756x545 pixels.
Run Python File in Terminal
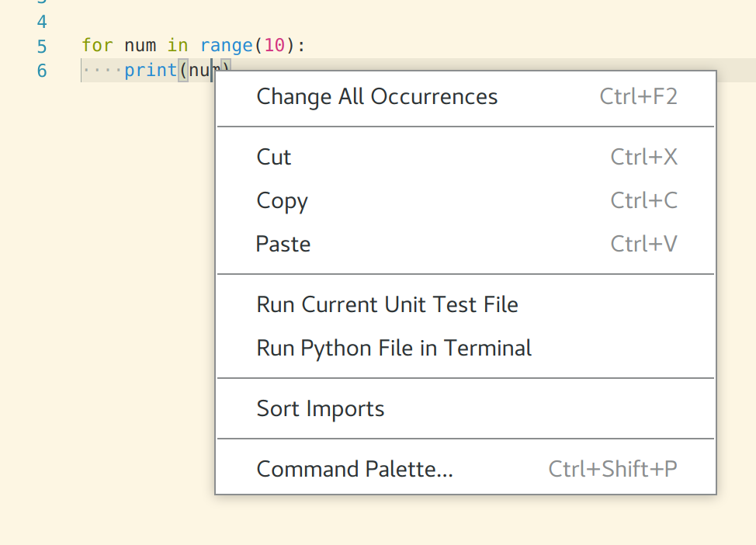pos(394,348)
